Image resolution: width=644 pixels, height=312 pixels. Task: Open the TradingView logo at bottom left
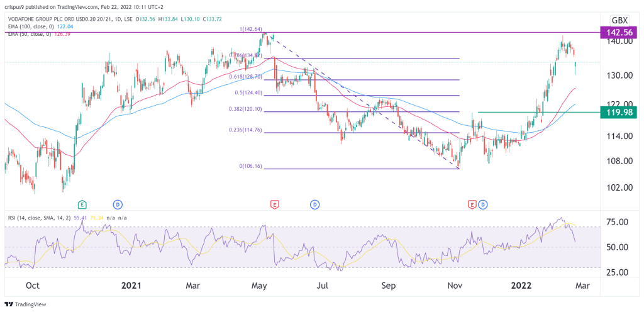(25, 304)
